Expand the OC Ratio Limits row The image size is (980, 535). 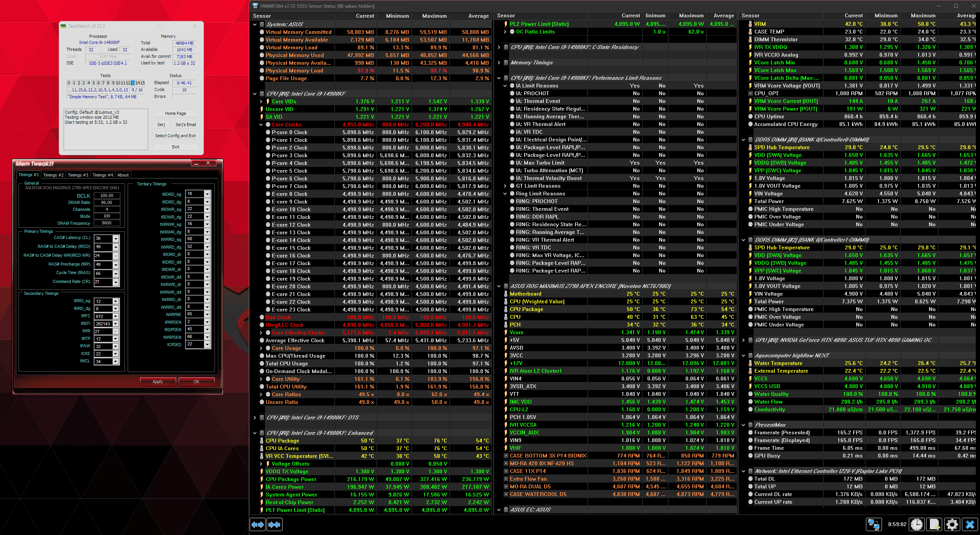(x=505, y=32)
